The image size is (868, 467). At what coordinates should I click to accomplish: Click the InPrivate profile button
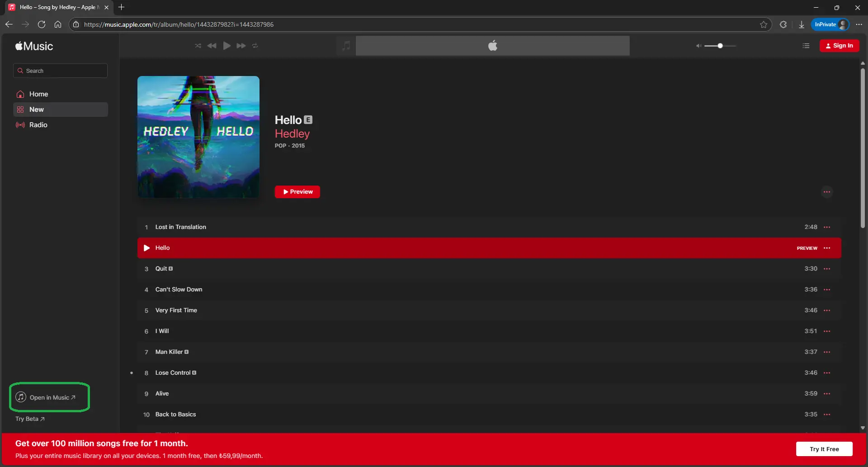(x=830, y=24)
